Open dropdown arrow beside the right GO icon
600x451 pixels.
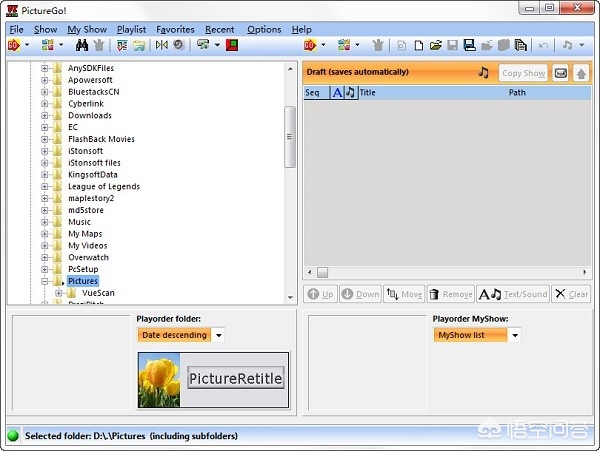pyautogui.click(x=323, y=45)
